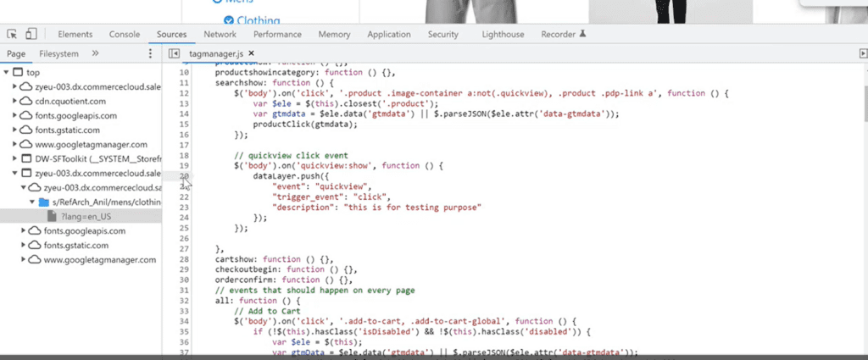The width and height of the screenshot is (868, 360).
Task: Open the navigator three-dot menu
Action: 150,54
